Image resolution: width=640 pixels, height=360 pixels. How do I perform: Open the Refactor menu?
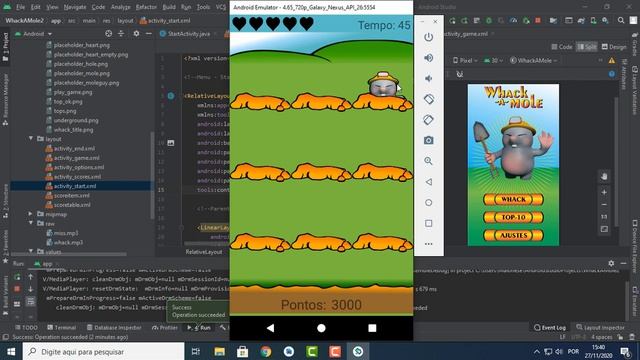(146, 7)
